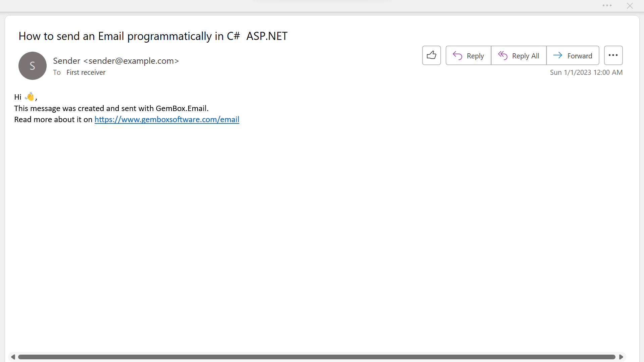The image size is (644, 362).
Task: Choose Reply All for this message
Action: [518, 55]
